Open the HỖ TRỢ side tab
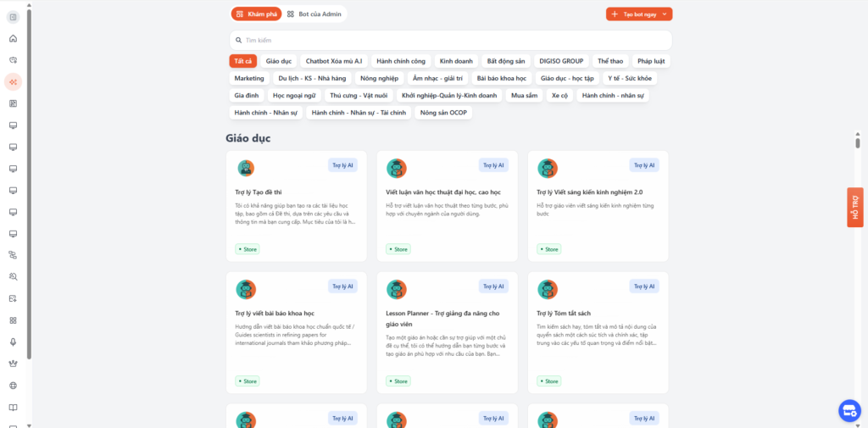This screenshot has height=428, width=868. tap(854, 207)
